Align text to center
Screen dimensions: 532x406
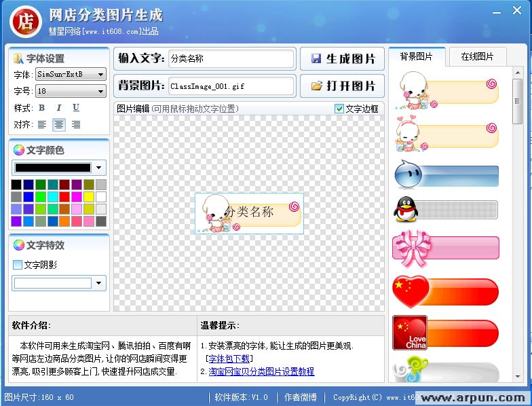(x=59, y=125)
